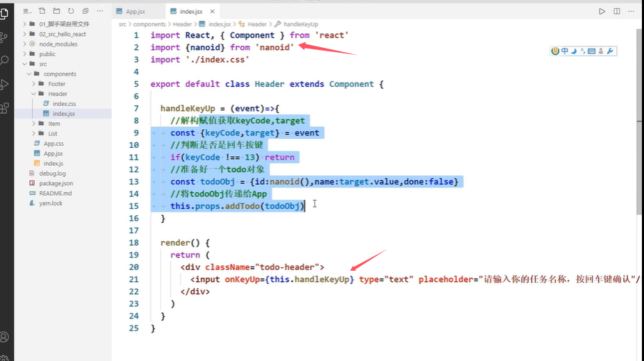
Task: Click the IME logo icon
Action: (555, 51)
